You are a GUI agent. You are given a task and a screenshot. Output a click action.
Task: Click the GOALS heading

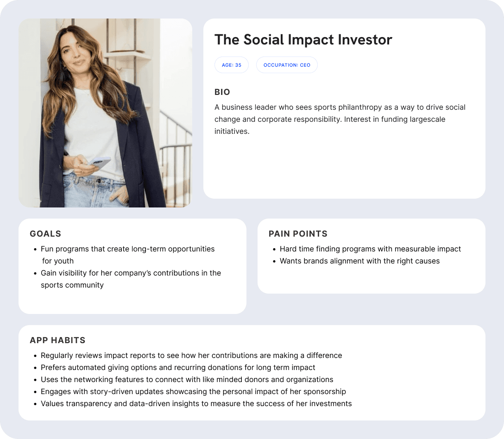[45, 234]
